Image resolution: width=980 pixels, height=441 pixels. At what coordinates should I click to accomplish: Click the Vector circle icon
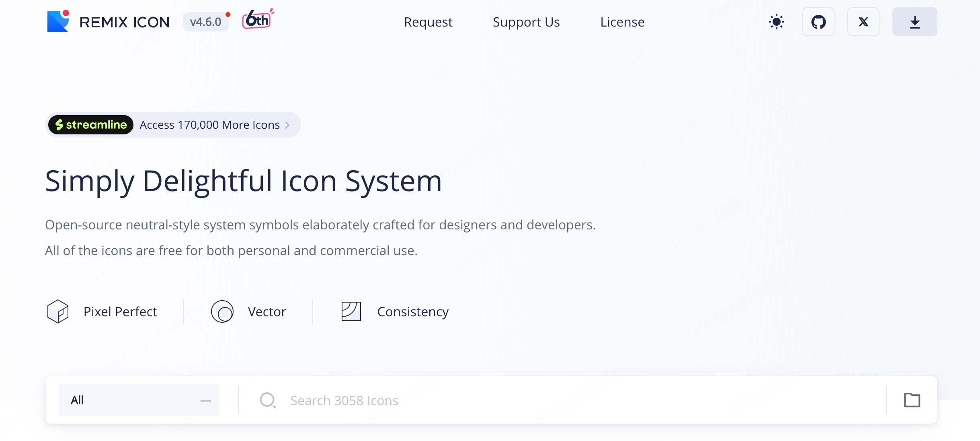(x=222, y=311)
